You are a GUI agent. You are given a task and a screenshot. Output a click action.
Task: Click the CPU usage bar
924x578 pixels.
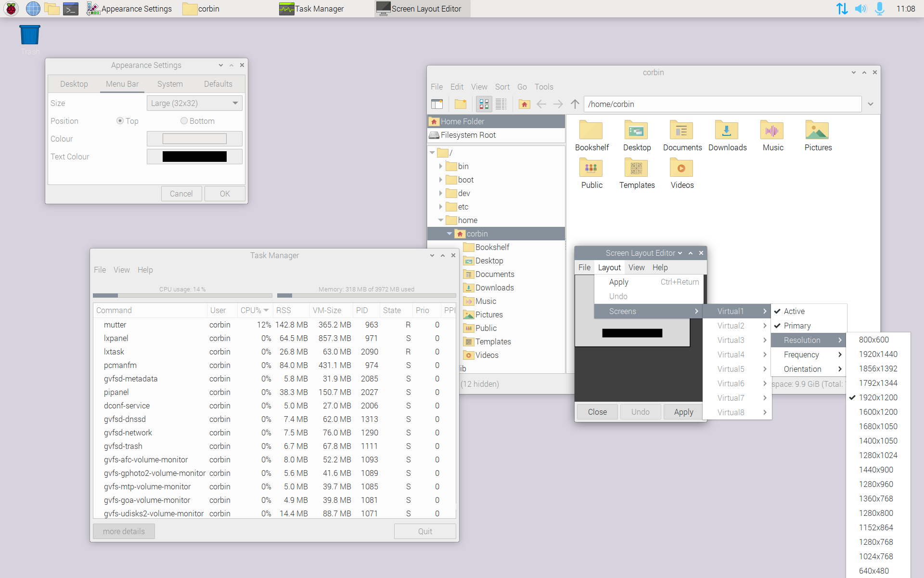click(x=182, y=295)
